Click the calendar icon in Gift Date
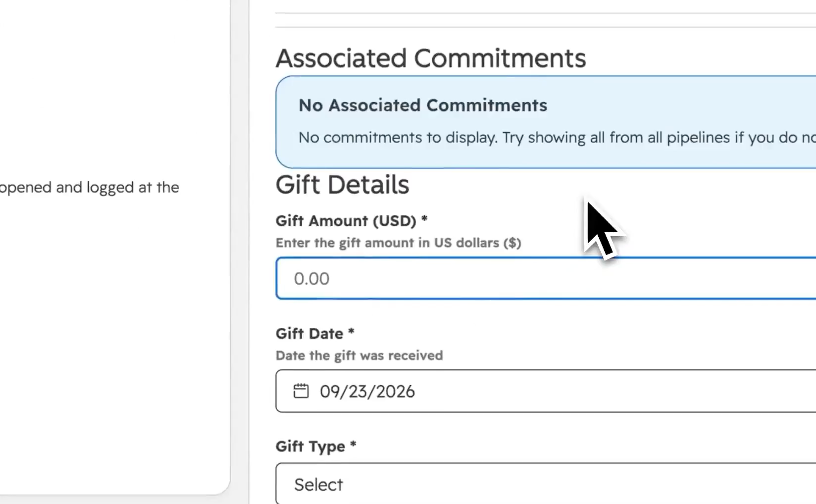The image size is (816, 504). pyautogui.click(x=301, y=391)
